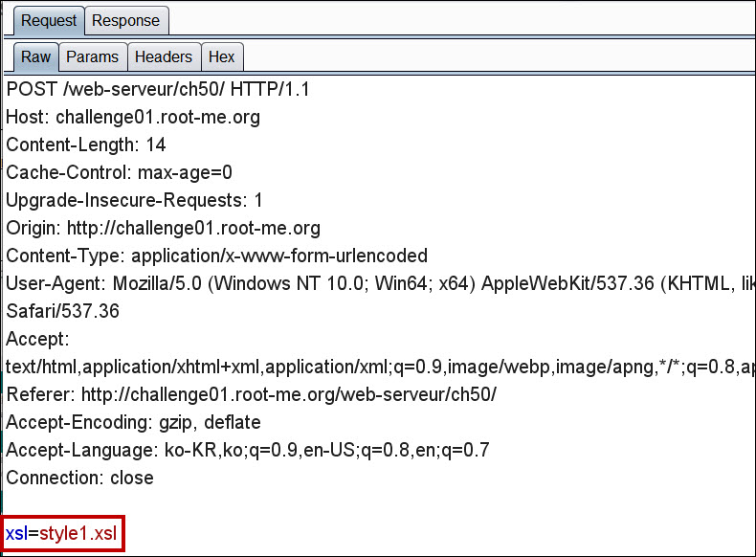Click the style1.xsl parameter value
The height and width of the screenshot is (557, 756).
click(78, 534)
